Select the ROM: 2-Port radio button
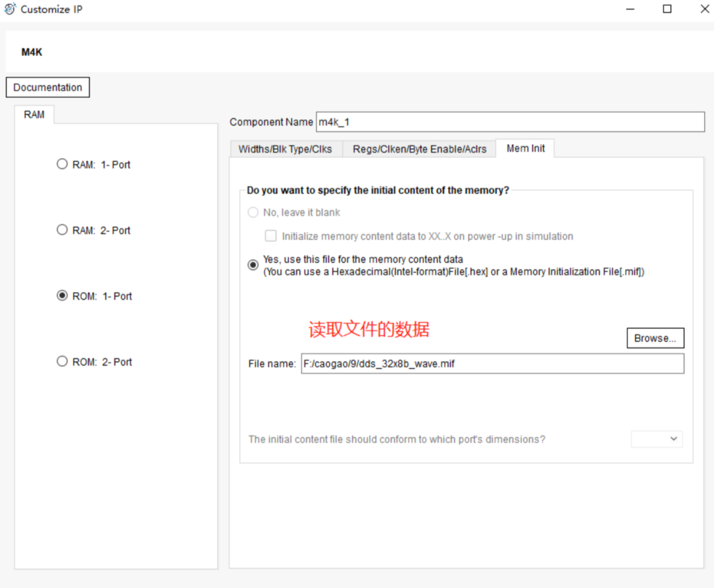The image size is (714, 588). click(62, 362)
